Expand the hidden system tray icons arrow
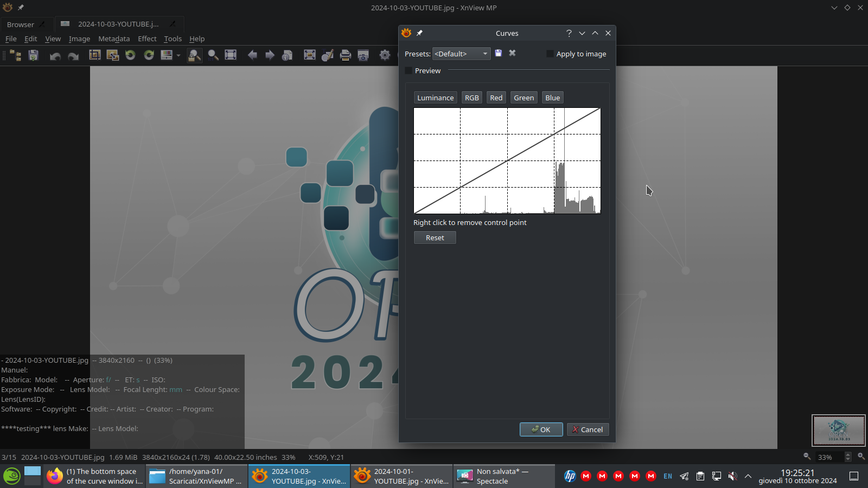The image size is (868, 488). pyautogui.click(x=748, y=476)
